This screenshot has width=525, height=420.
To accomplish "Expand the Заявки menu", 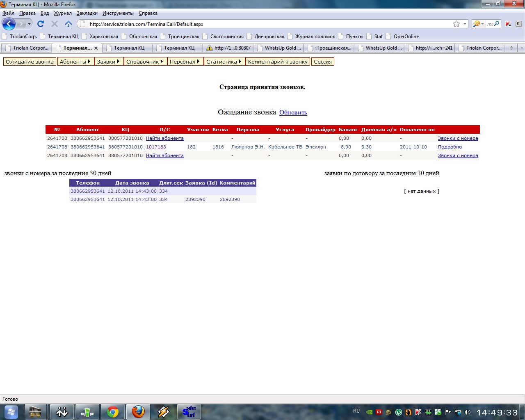I will (x=109, y=62).
